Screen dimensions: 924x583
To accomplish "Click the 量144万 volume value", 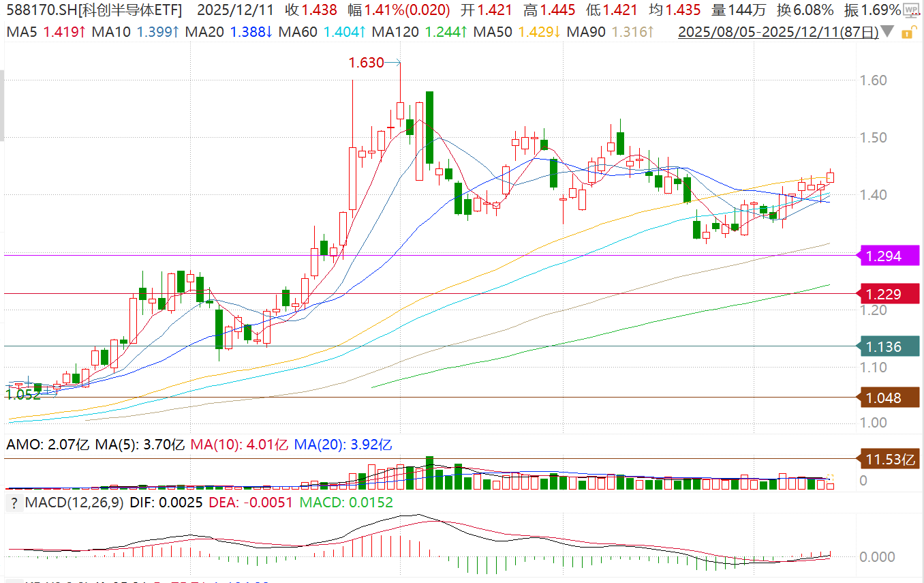I will (740, 10).
